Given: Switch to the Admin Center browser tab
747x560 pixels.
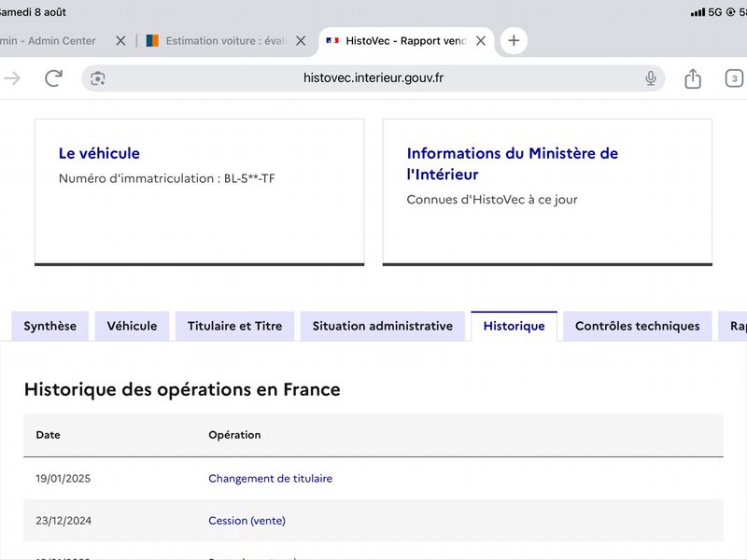Looking at the screenshot, I should coord(48,41).
